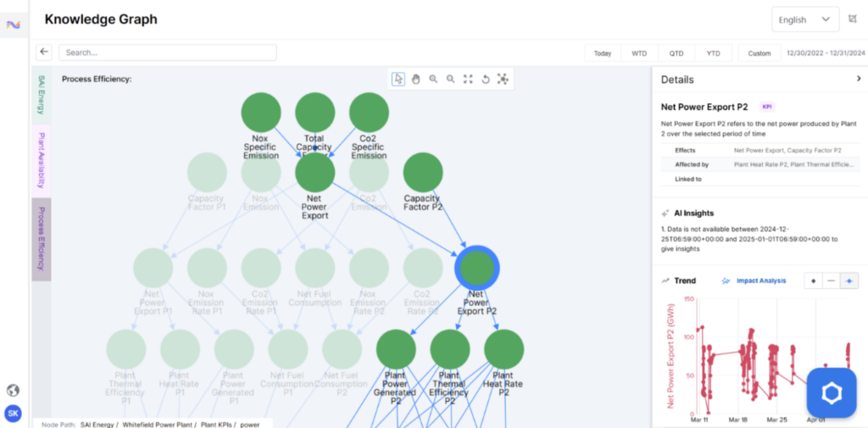This screenshot has height=428, width=868.
Task: Select the faded Net Fuel Consumption node
Action: [x=315, y=268]
